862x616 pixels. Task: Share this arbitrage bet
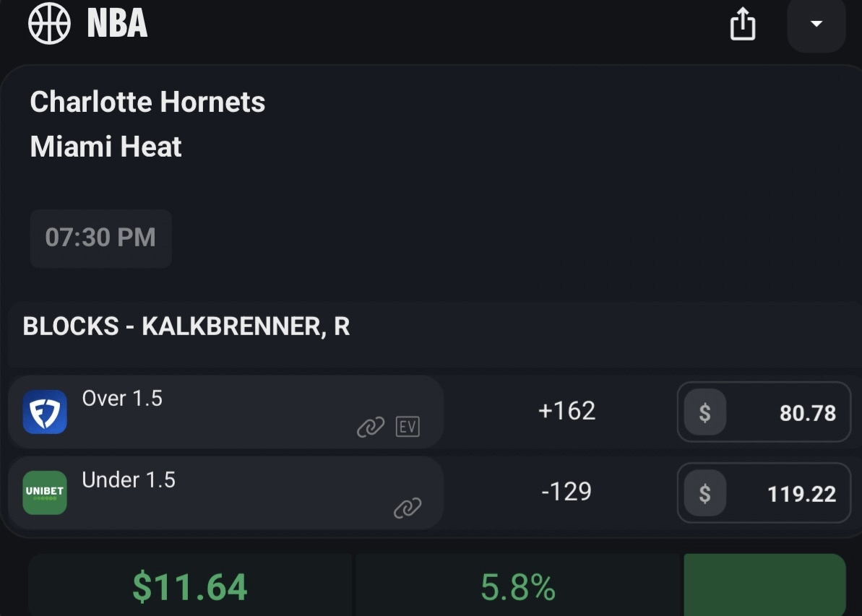point(742,25)
